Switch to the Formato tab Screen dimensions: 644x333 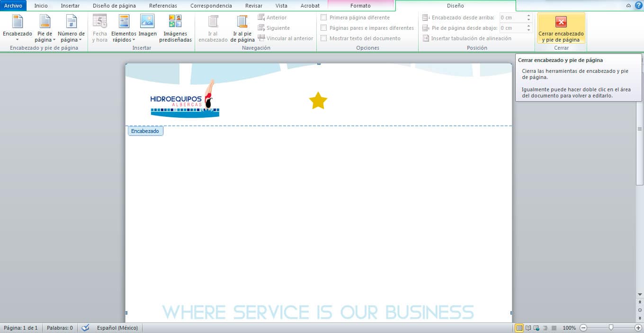pos(360,6)
